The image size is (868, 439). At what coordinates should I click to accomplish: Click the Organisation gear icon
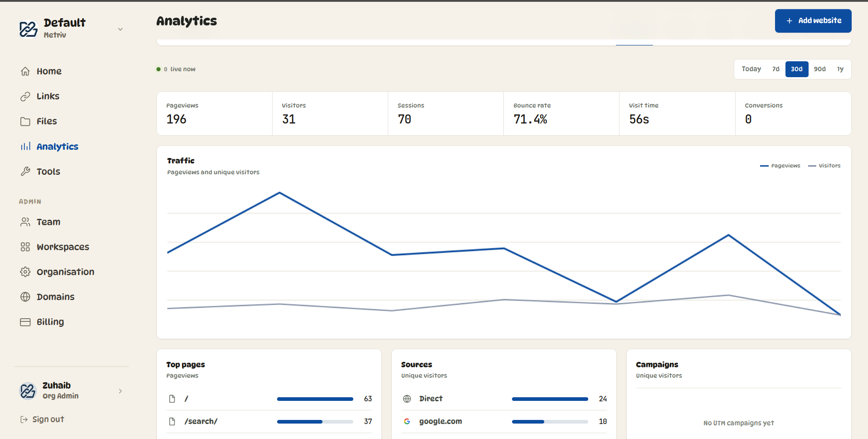pyautogui.click(x=25, y=271)
